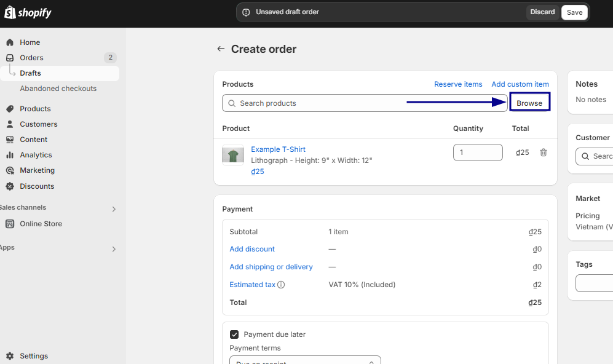Click the unsaved draft alert icon

click(246, 12)
